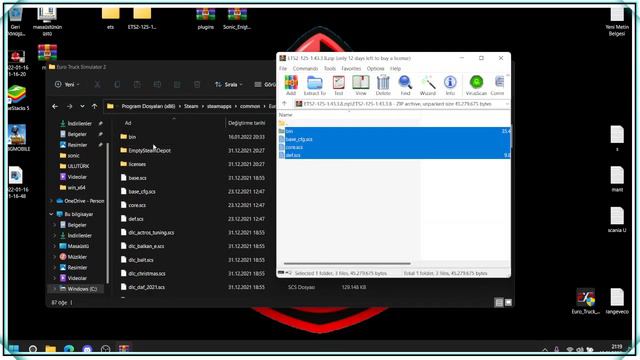
Task: Click steamapps in the Explorer breadcrumb
Action: (219, 106)
